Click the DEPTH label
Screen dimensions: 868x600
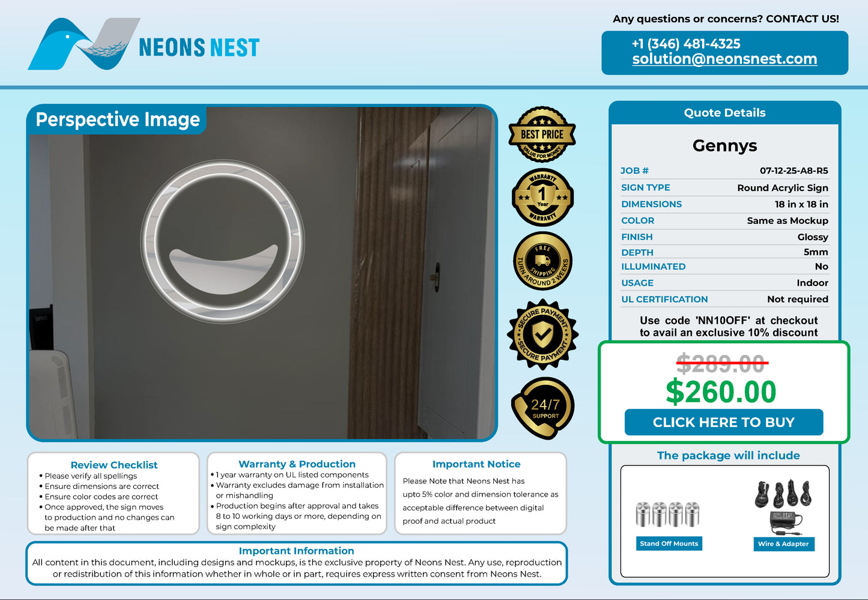pyautogui.click(x=637, y=252)
